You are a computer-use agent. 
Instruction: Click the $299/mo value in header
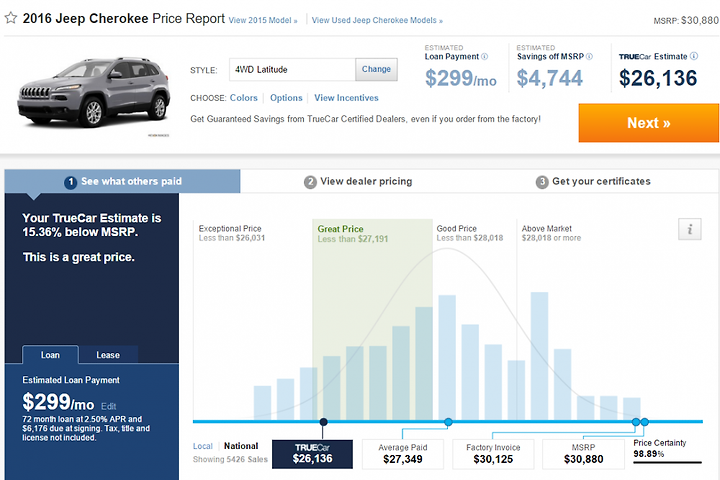461,78
